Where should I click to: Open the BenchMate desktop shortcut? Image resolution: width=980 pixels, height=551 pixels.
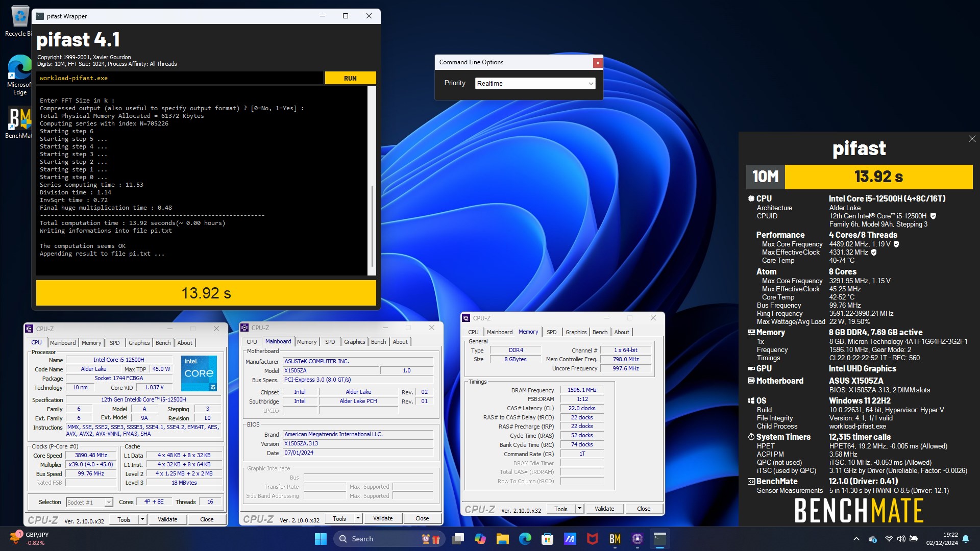pyautogui.click(x=19, y=123)
